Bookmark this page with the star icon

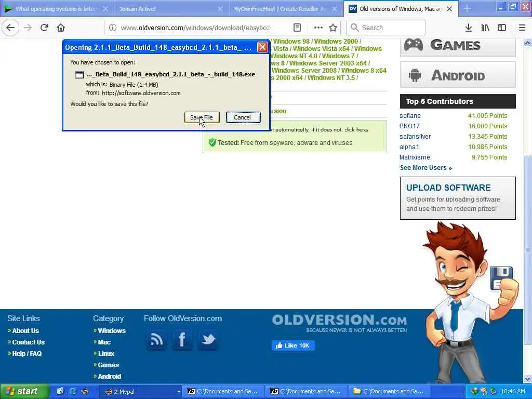[333, 28]
